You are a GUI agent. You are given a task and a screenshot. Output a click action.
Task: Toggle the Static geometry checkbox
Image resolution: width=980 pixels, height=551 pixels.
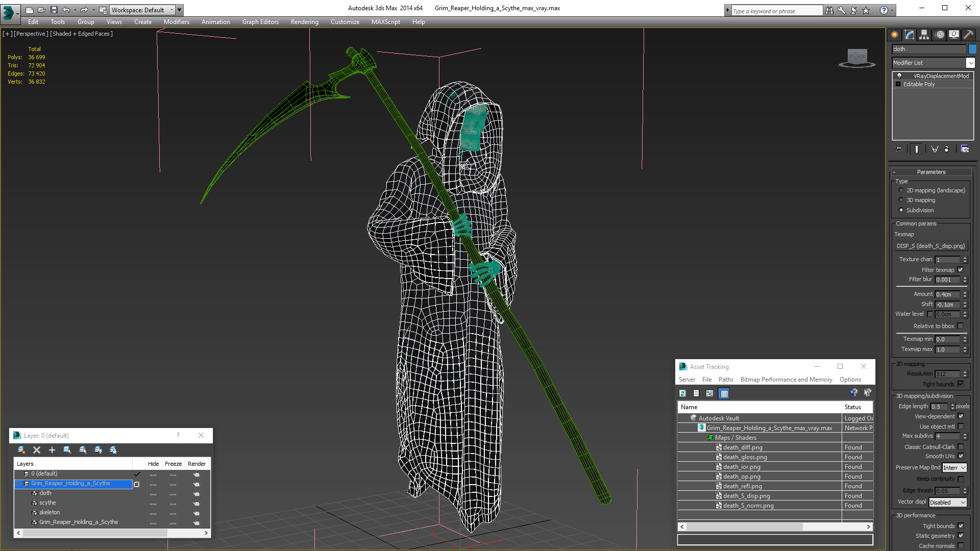pyautogui.click(x=961, y=536)
